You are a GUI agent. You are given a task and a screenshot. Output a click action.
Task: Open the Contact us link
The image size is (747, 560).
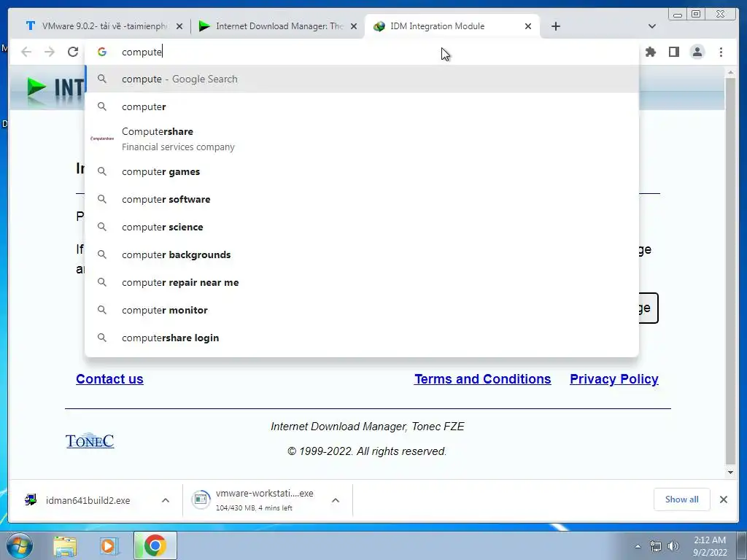[x=109, y=379]
